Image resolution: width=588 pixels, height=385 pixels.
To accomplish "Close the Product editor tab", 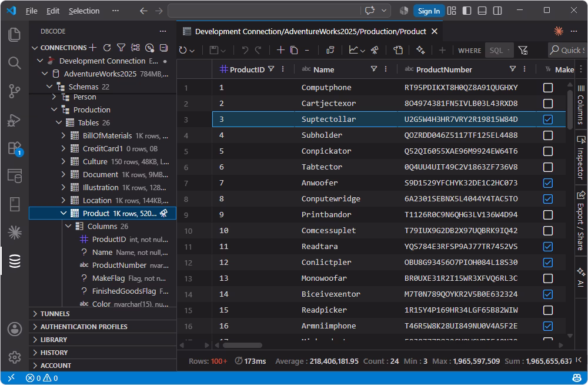I will (435, 32).
